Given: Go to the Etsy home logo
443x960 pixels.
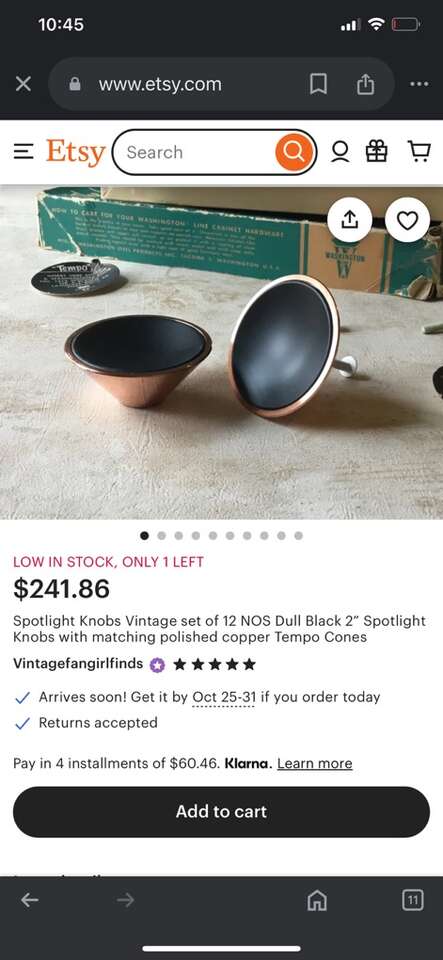Looking at the screenshot, I should [76, 152].
